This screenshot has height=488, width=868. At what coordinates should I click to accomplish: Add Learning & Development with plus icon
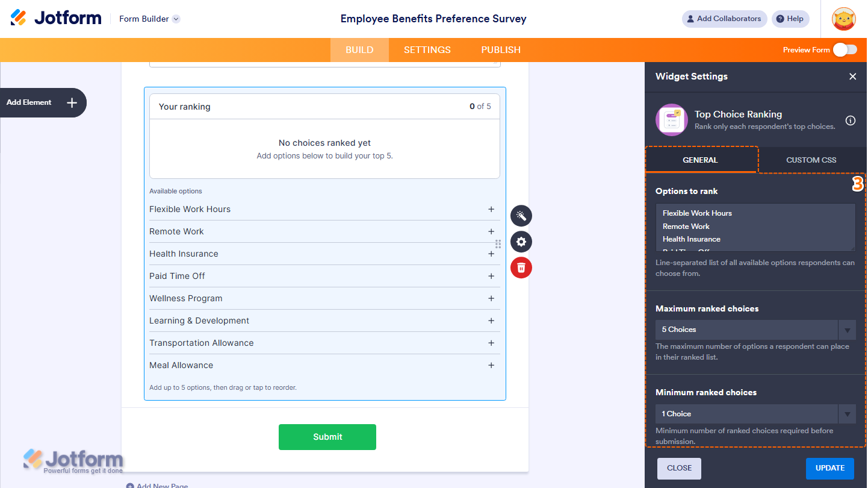click(x=491, y=321)
